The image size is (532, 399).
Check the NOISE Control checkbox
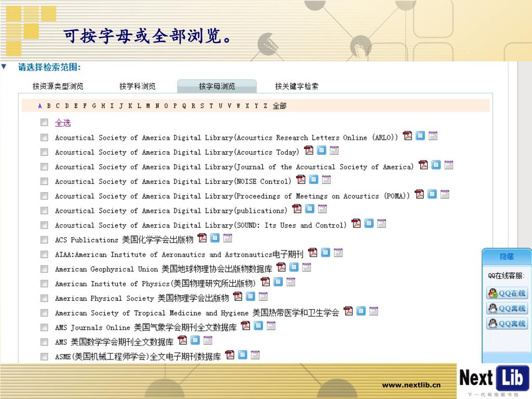pos(44,181)
